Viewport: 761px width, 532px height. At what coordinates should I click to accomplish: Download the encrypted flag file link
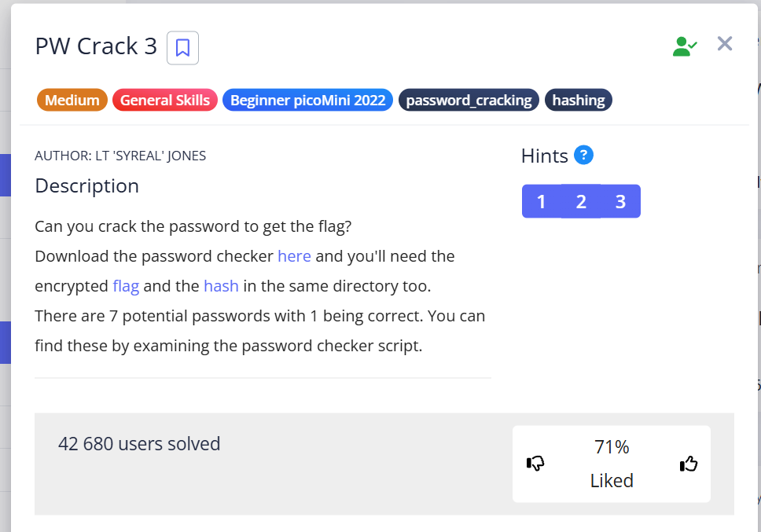pos(126,286)
